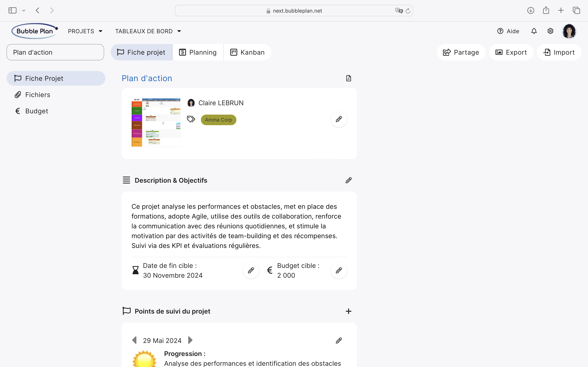Navigate to previous date using left arrow
This screenshot has height=367, width=588.
(135, 340)
